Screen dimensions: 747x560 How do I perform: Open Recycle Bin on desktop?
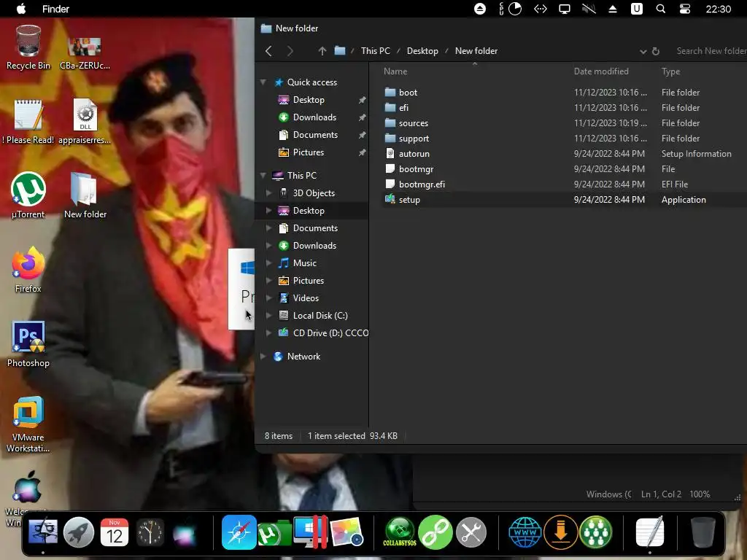[x=28, y=47]
